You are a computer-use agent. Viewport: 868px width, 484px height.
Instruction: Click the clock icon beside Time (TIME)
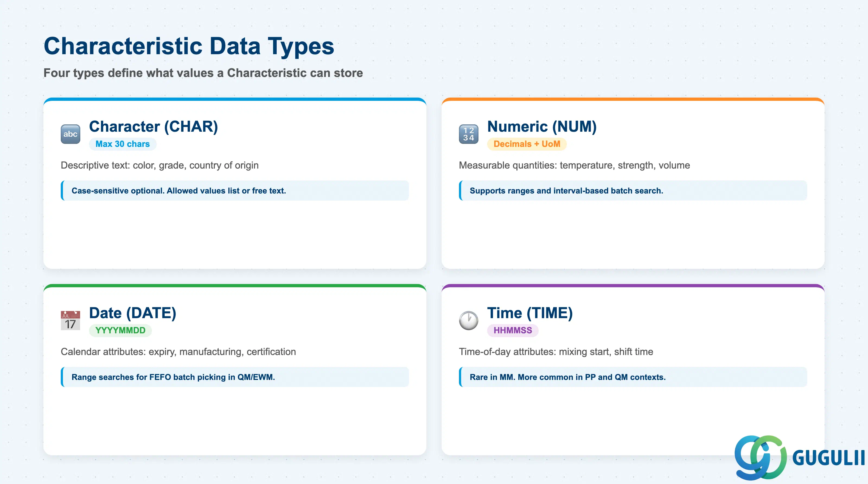point(469,320)
